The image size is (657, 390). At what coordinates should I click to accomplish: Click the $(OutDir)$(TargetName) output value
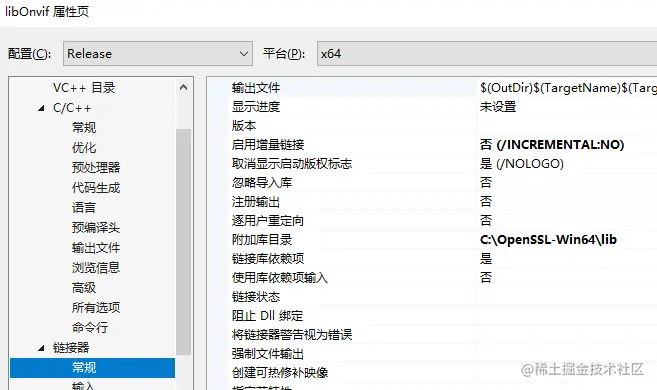coord(568,88)
